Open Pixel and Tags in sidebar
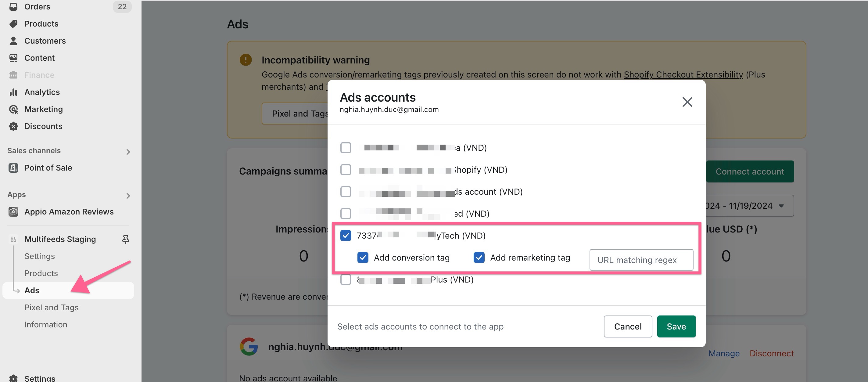Screen dimensions: 868x382 tap(51, 307)
